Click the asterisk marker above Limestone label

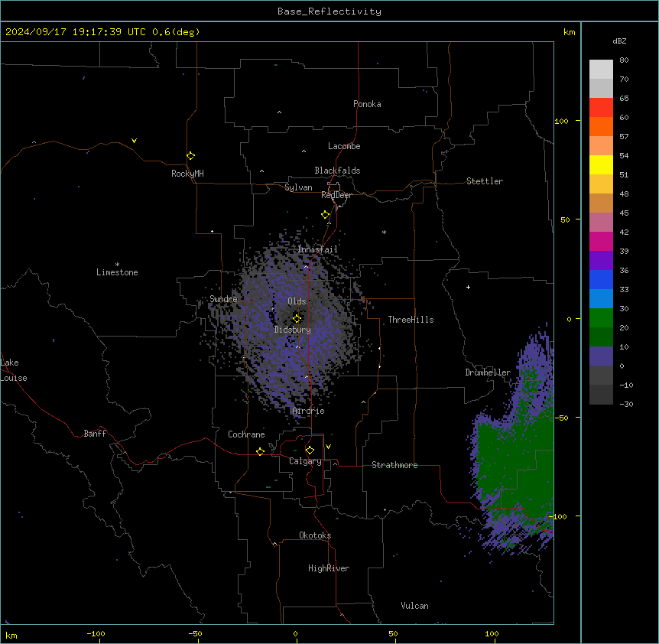117,265
